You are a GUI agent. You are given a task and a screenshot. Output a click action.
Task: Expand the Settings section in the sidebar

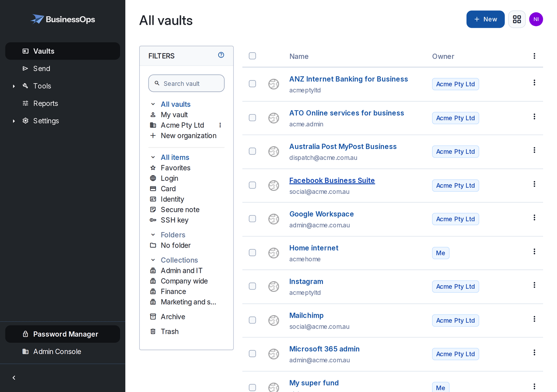pos(14,121)
